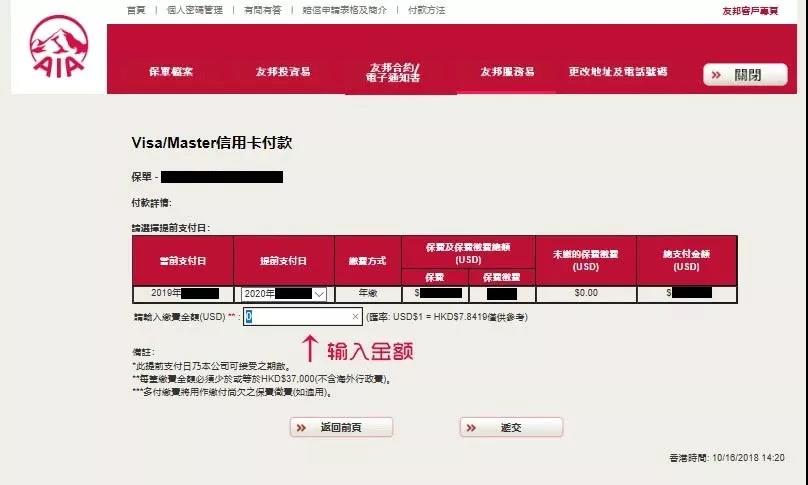
Task: Open the 友邦合約/電子通知書 tab
Action: coord(393,73)
